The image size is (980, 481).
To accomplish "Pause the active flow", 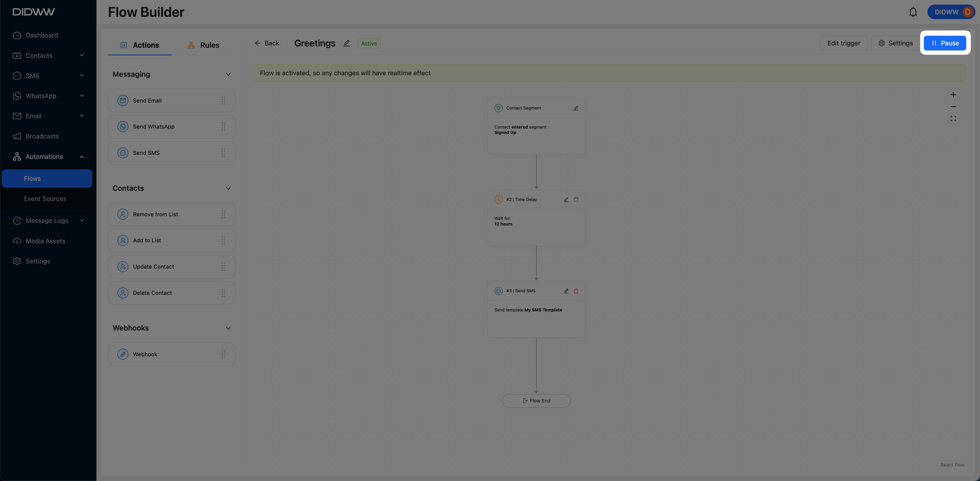I will pyautogui.click(x=945, y=43).
